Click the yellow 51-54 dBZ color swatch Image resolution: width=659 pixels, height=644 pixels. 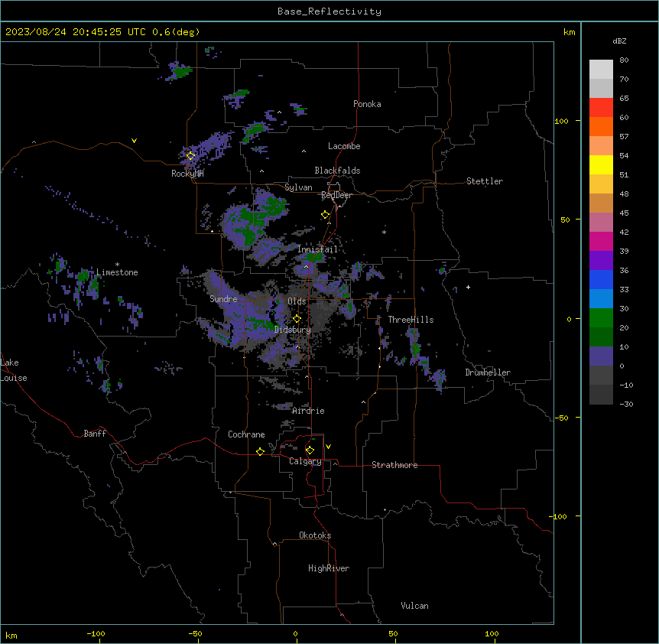click(601, 164)
